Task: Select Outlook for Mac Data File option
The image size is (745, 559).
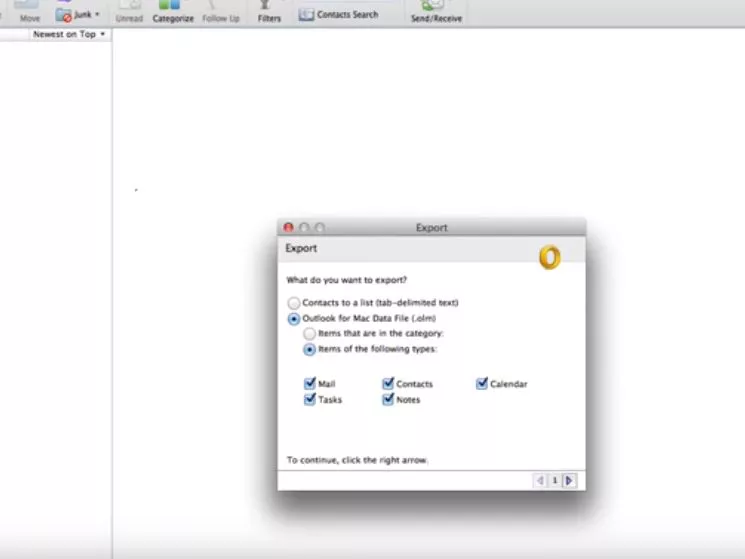Action: click(294, 319)
